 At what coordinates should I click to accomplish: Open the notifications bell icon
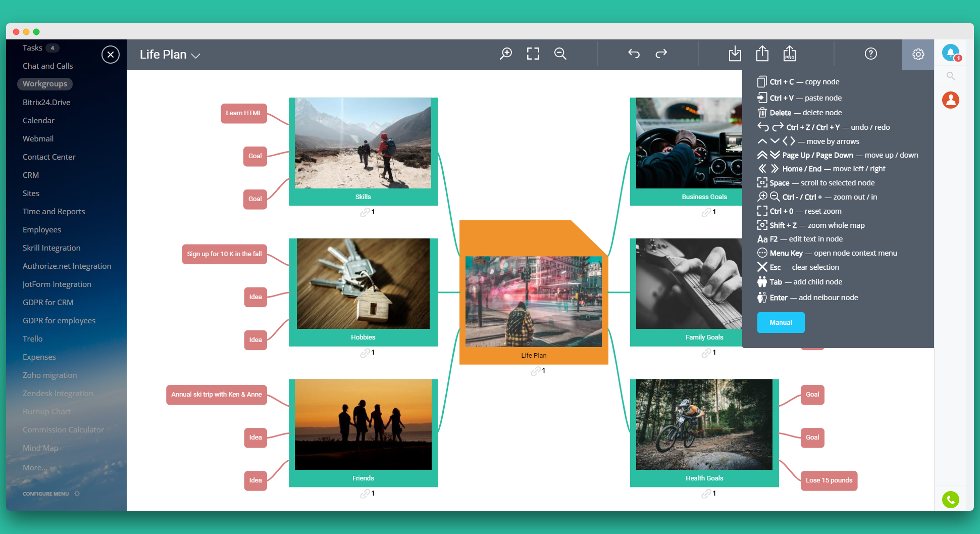[950, 53]
